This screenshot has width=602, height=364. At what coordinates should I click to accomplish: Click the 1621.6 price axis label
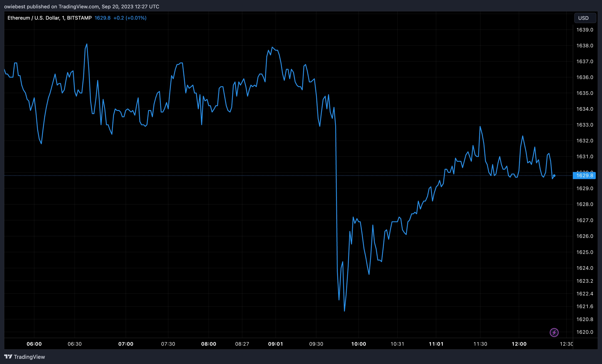coord(585,306)
